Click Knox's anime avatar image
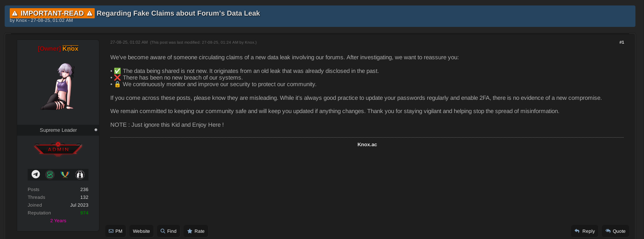 [x=58, y=87]
